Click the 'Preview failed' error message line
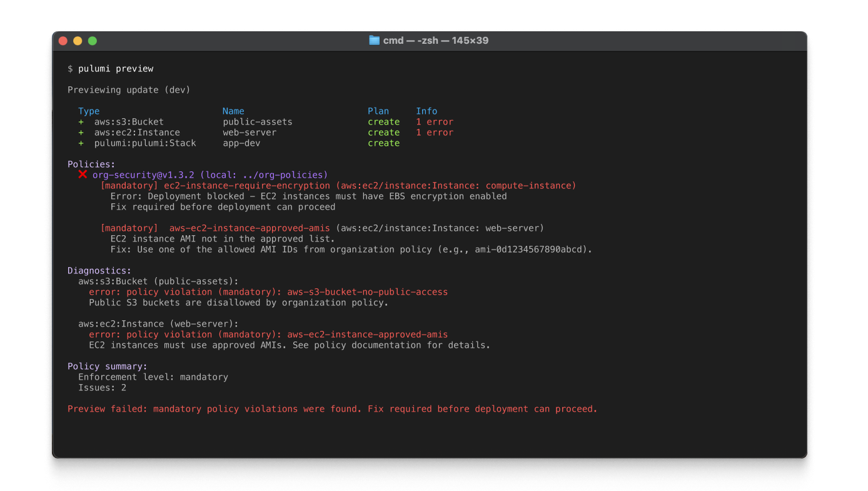Image resolution: width=868 pixels, height=491 pixels. coord(332,409)
